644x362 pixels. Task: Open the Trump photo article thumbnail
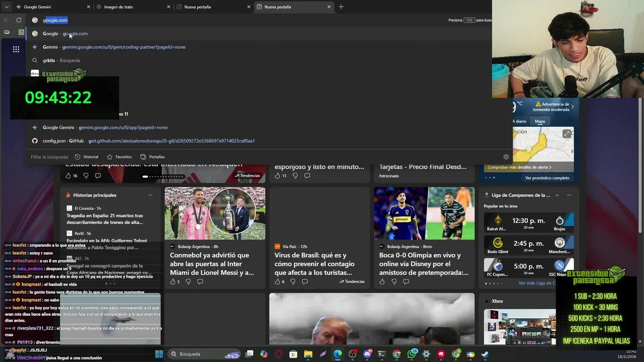pos(372,319)
